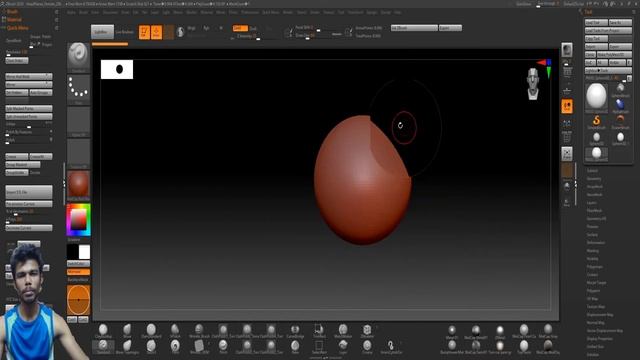Click the QuickSave button in title bar
Screen dimensions: 640x360
click(524, 4)
